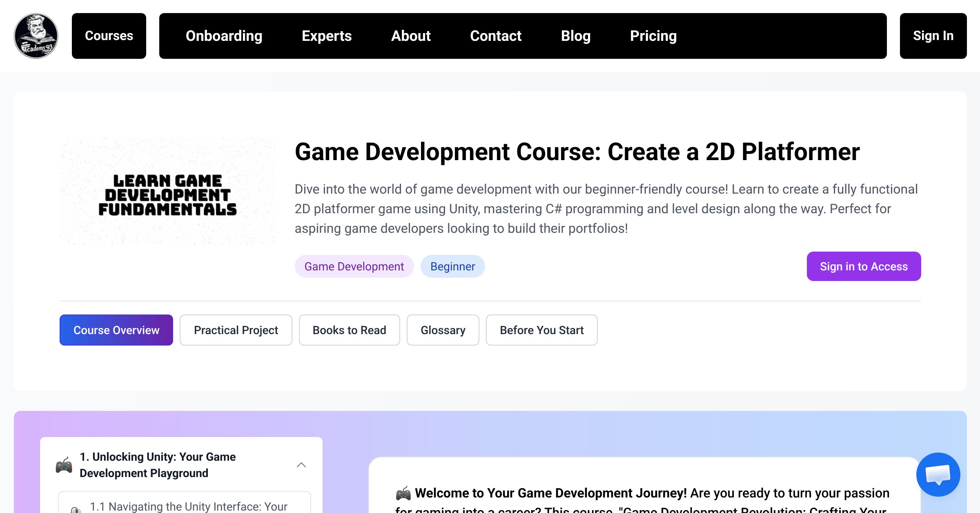Select the Course Overview tab
Viewport: 980px width, 513px height.
point(116,330)
